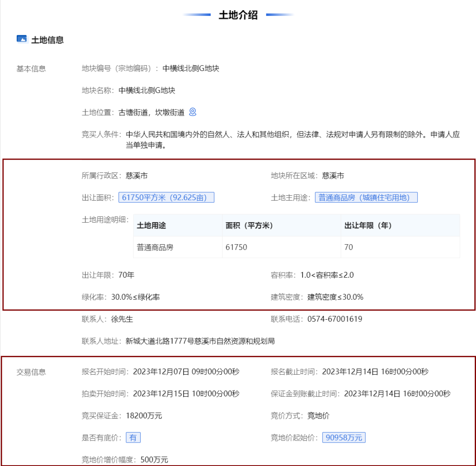Select the 500万元 bid increment value

(154, 460)
